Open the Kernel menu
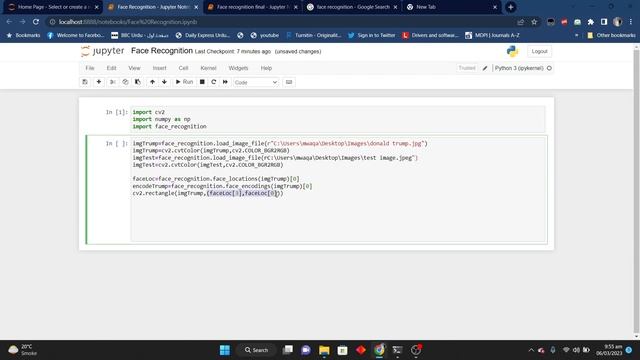The height and width of the screenshot is (360, 640). point(209,68)
